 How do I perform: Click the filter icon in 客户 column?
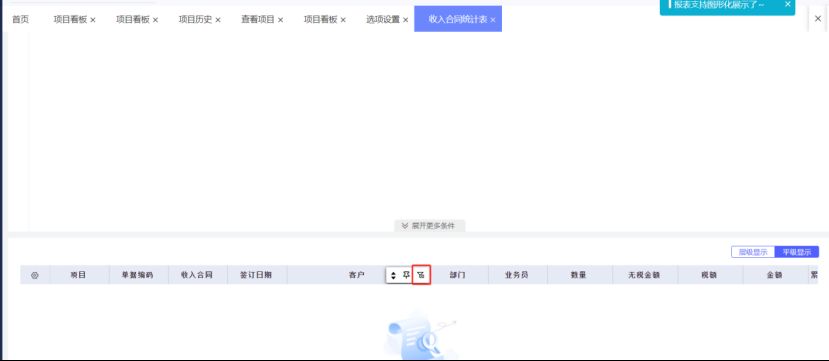click(421, 275)
